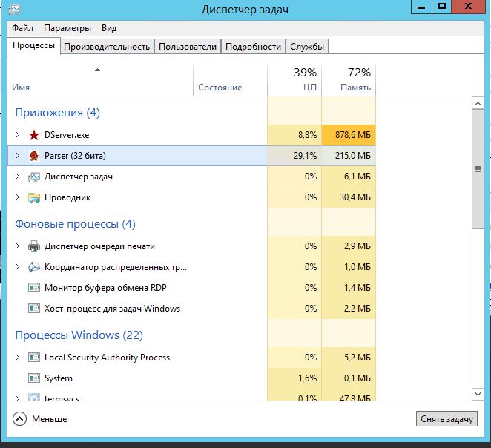
Task: Open the Вид menu
Action: point(109,28)
